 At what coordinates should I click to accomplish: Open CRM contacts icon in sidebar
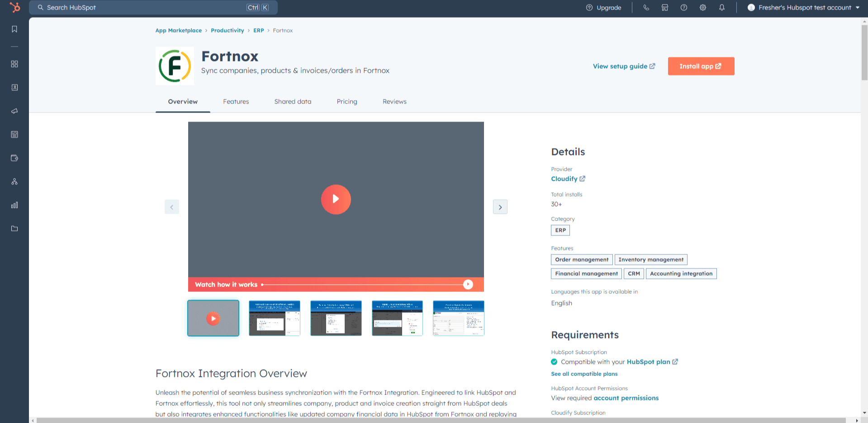(x=14, y=88)
